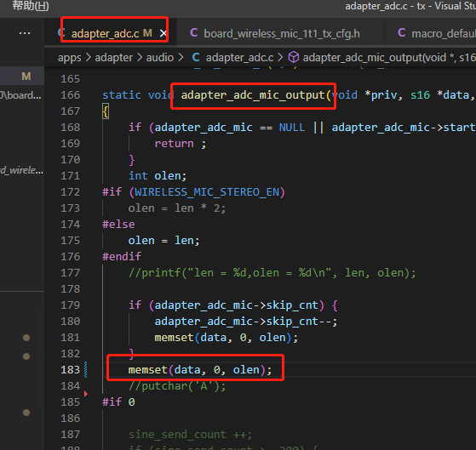Click the function cube icon in breadcrumb
The height and width of the screenshot is (450, 476).
pos(294,57)
